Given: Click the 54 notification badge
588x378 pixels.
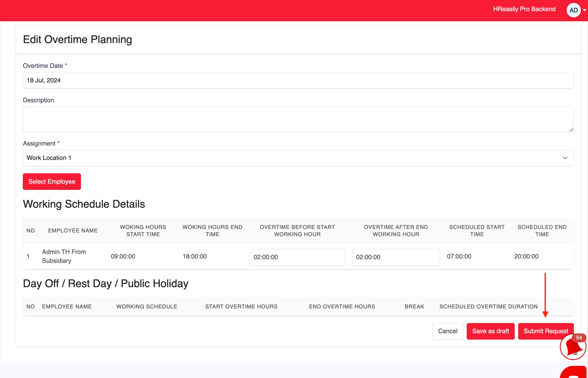Looking at the screenshot, I should click(579, 337).
